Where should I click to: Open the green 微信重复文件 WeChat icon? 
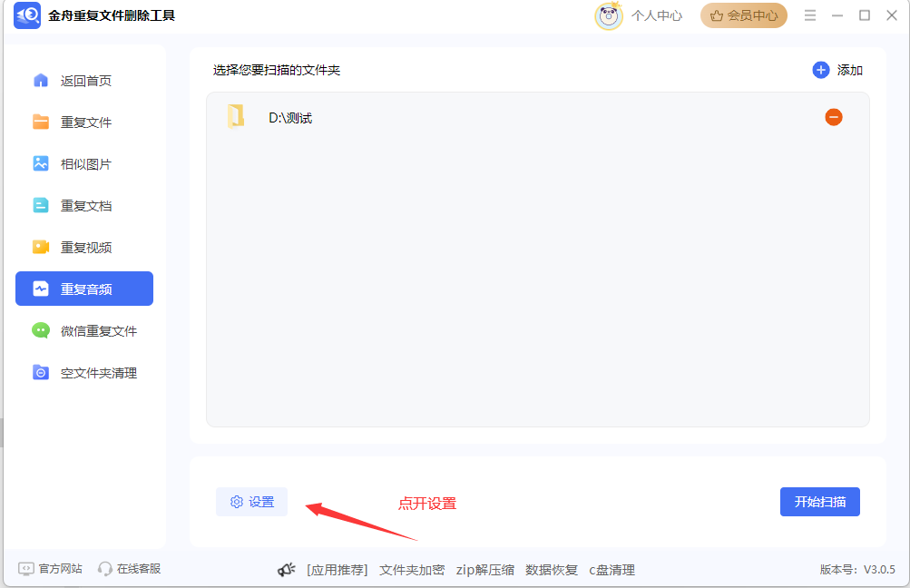click(x=41, y=331)
